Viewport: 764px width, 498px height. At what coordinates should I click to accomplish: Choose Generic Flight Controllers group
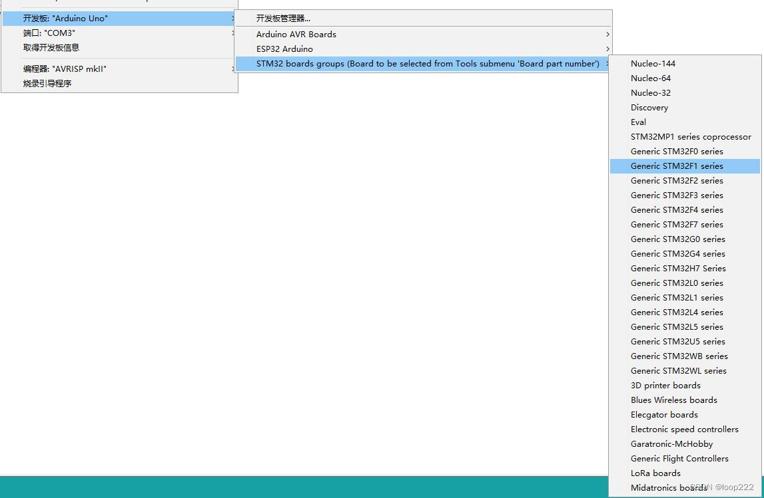point(685,459)
